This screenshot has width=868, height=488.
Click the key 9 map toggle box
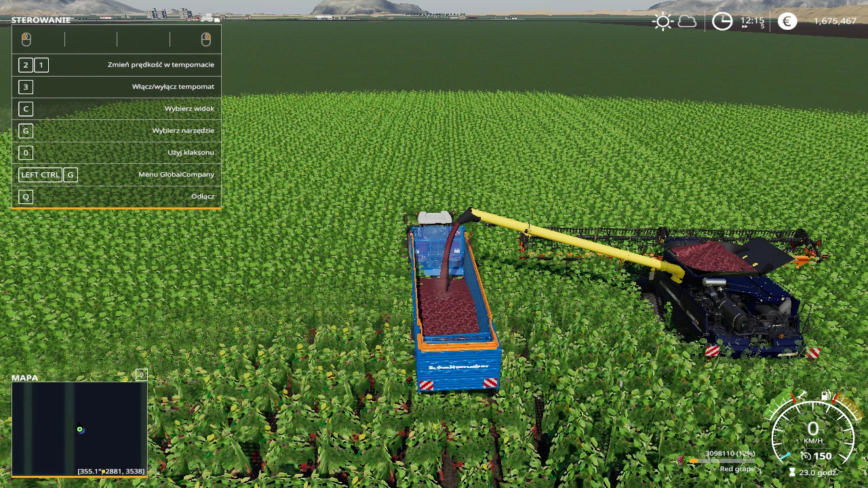141,374
